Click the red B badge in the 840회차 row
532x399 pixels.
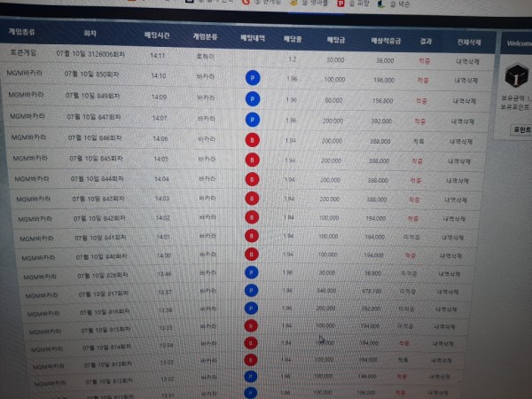pyautogui.click(x=252, y=254)
